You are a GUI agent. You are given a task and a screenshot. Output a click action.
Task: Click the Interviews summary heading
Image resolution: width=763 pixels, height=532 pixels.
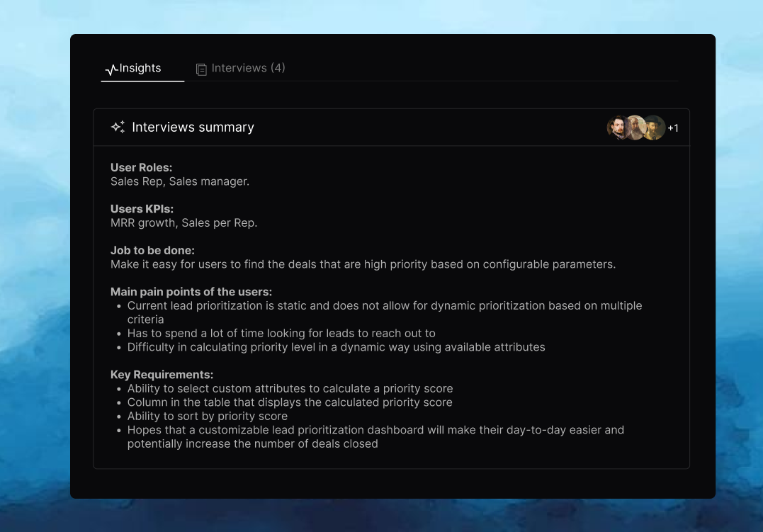[193, 128]
